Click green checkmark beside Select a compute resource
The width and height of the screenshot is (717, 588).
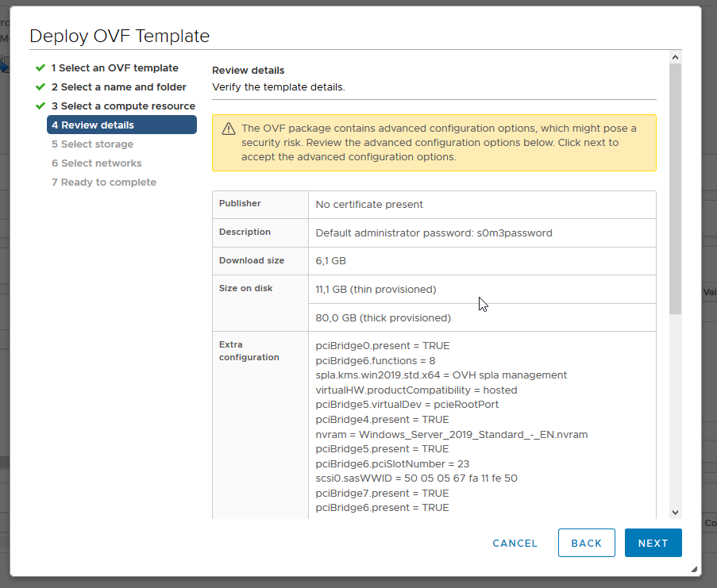[x=40, y=106]
